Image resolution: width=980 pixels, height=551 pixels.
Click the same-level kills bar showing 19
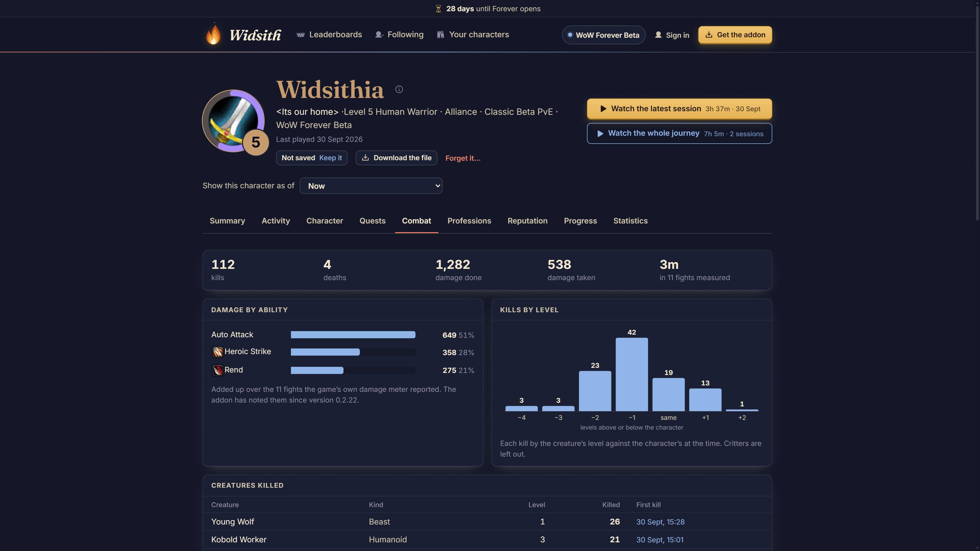point(668,394)
